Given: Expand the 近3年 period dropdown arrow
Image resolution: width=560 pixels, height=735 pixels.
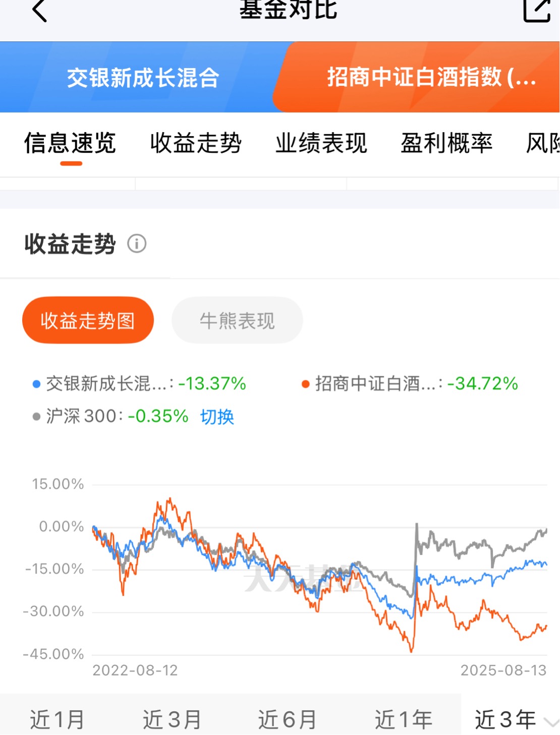Looking at the screenshot, I should coord(551,721).
